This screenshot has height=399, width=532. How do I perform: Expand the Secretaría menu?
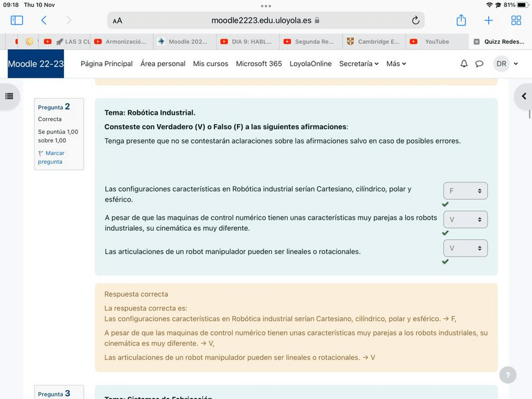(x=358, y=63)
